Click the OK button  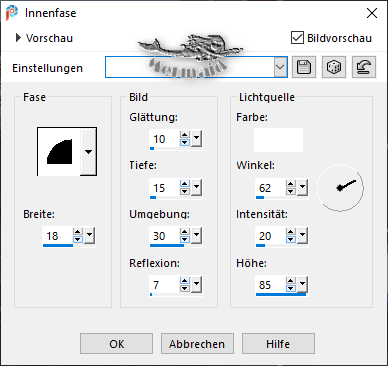coord(116,344)
